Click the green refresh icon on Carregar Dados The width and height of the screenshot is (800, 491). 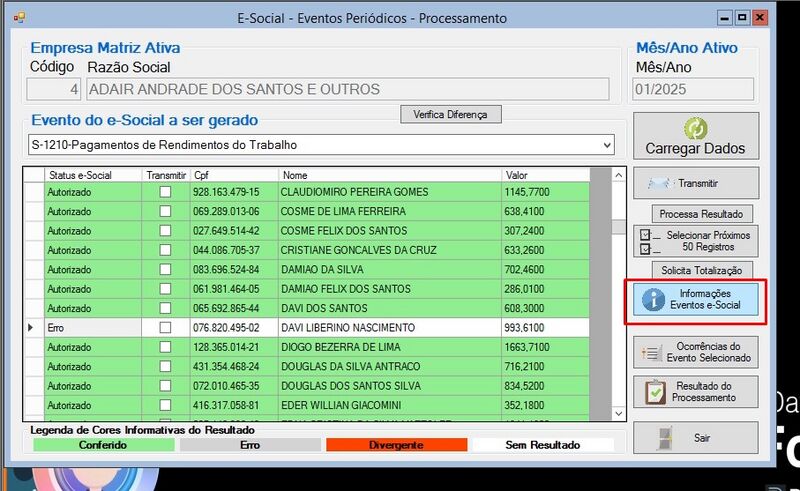[695, 129]
